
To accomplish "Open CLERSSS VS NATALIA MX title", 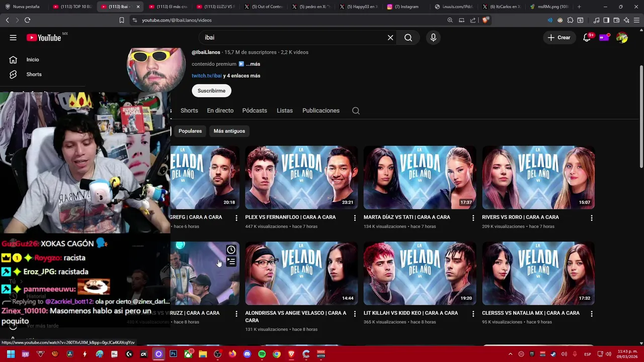I will [531, 313].
